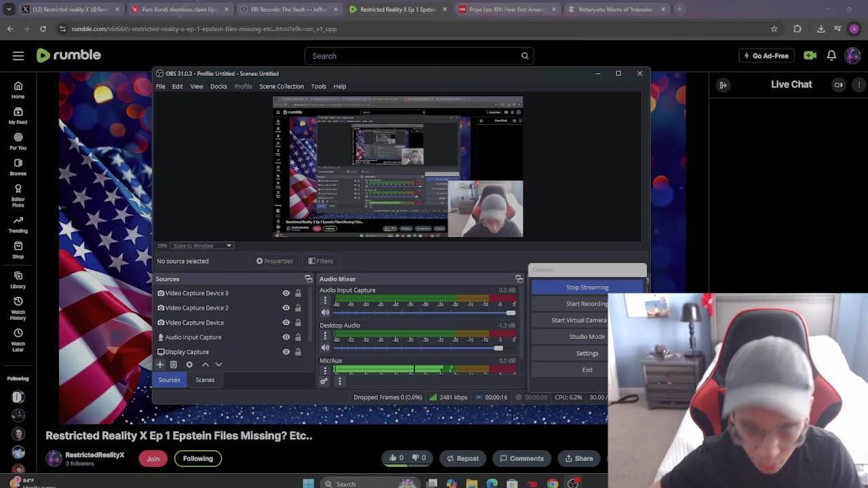Toggle visibility of Audio Input Capture source
868x488 pixels.
286,337
